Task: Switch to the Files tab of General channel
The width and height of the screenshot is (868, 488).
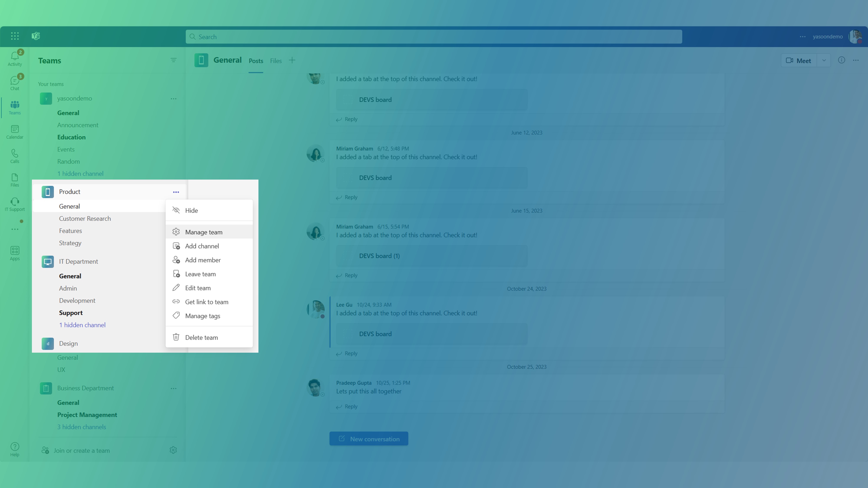Action: tap(276, 61)
